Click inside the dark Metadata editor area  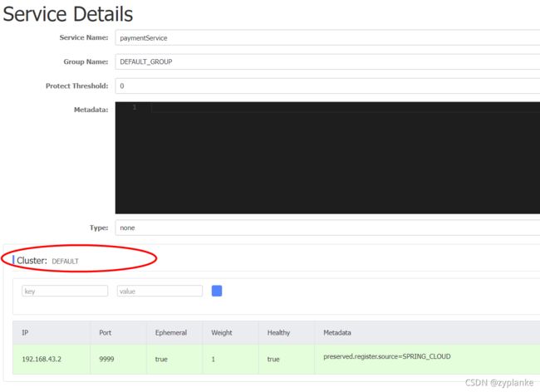(x=327, y=158)
